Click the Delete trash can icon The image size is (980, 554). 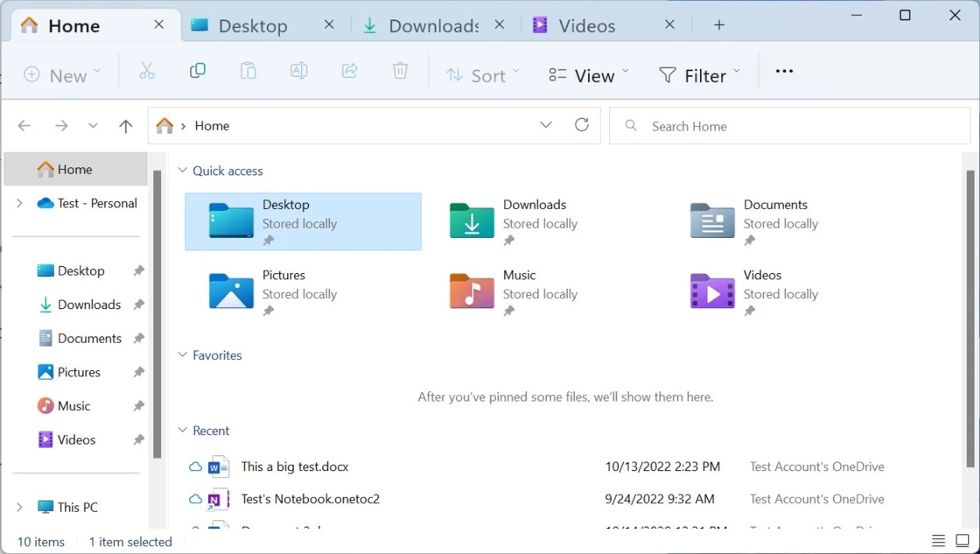400,72
